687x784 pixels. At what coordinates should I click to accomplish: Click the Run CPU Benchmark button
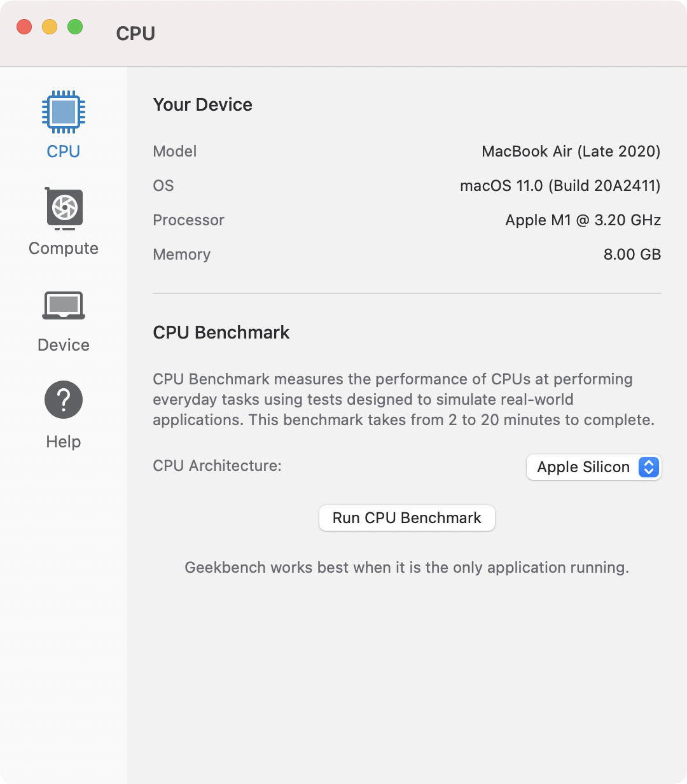(x=407, y=518)
